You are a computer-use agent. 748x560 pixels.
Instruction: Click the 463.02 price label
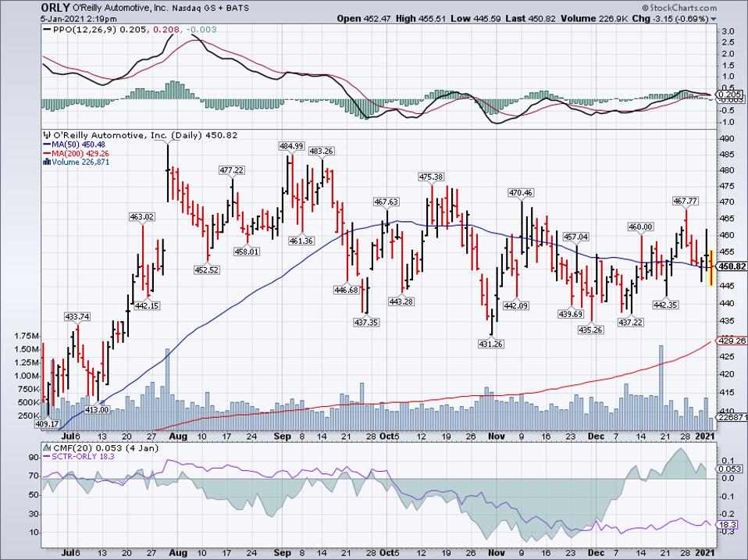142,216
